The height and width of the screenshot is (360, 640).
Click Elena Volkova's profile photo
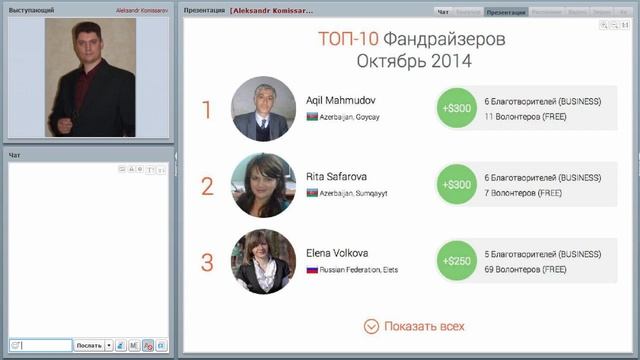[263, 261]
